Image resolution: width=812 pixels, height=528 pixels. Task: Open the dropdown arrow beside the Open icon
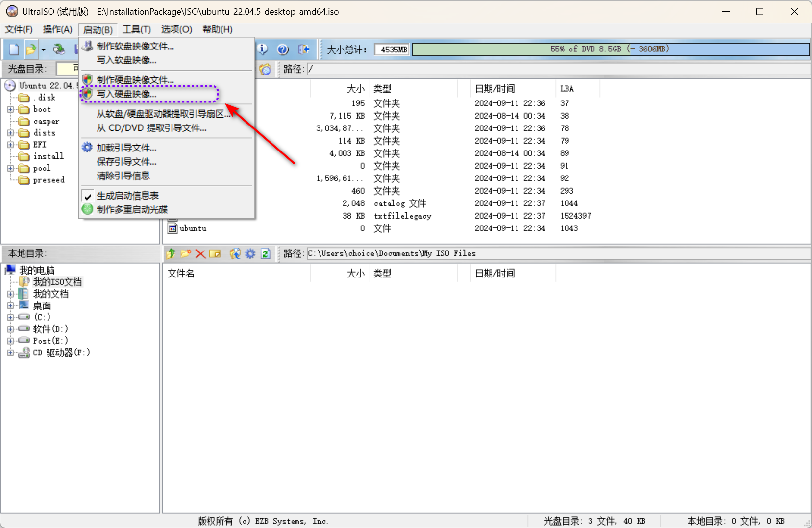point(43,49)
